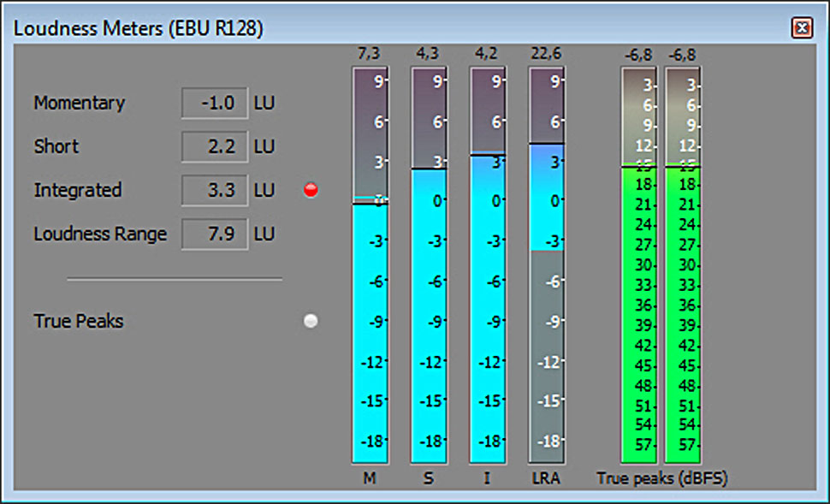Screen dimensions: 830x504
Task: Click the 22,6 value above LRA meter
Action: 547,55
